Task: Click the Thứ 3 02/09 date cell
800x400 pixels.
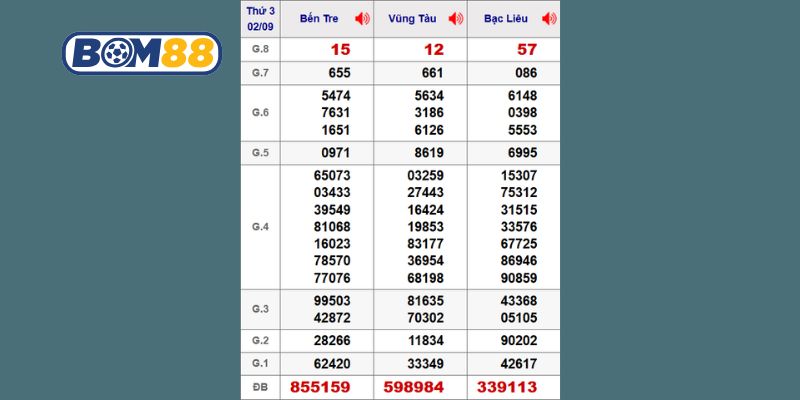Action: pos(261,19)
